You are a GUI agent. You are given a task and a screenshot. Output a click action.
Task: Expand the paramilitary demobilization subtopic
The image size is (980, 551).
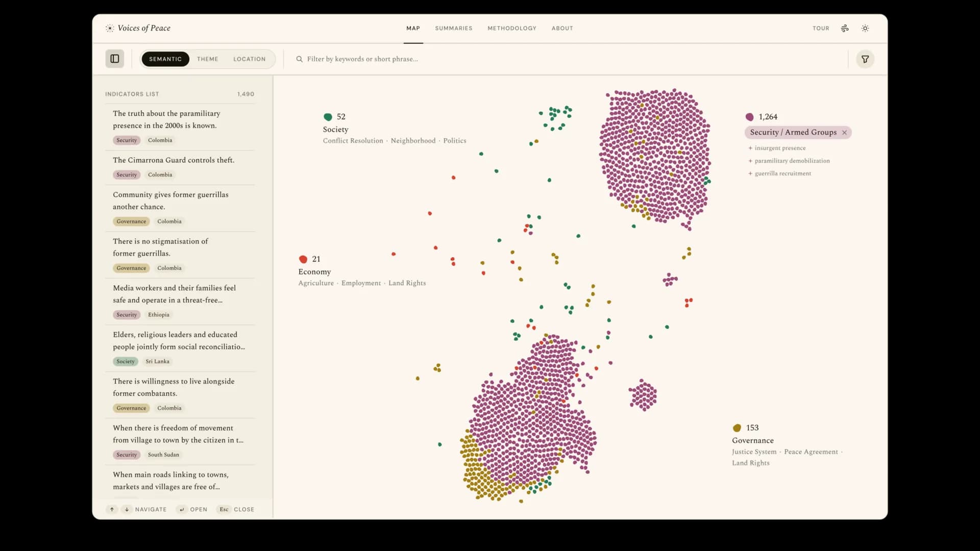[x=789, y=161]
